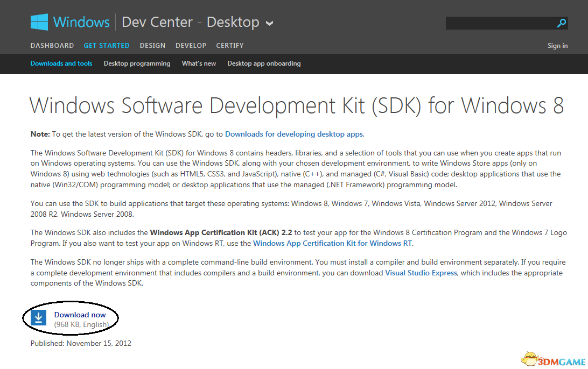Select the Downloads and tools tab

(x=61, y=63)
